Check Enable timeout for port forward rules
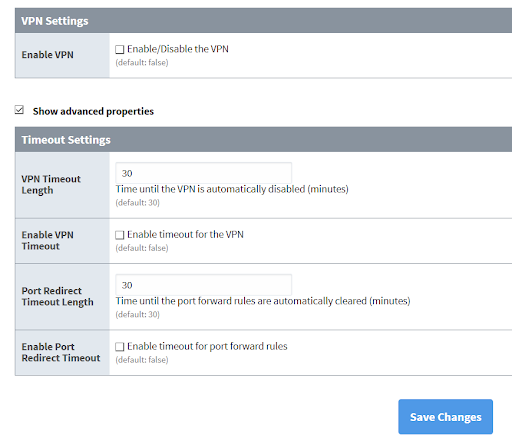Viewport: 512px width, 448px height. pos(120,347)
